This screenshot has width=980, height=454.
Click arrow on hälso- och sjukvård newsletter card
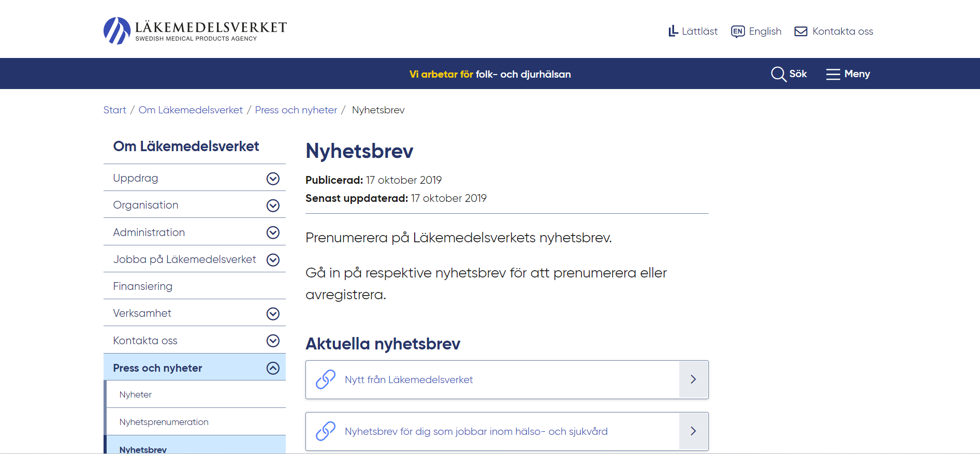[693, 431]
